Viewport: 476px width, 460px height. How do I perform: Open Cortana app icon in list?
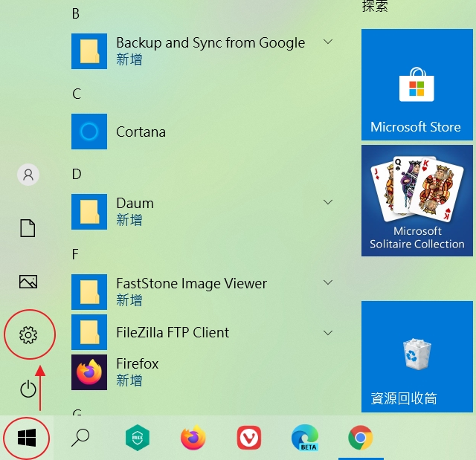click(89, 132)
